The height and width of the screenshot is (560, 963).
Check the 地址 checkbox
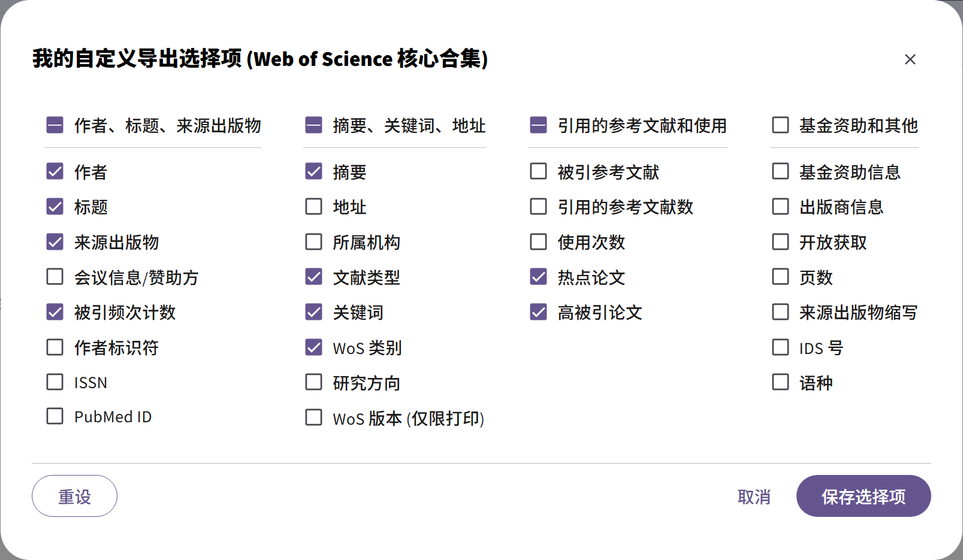click(x=313, y=207)
